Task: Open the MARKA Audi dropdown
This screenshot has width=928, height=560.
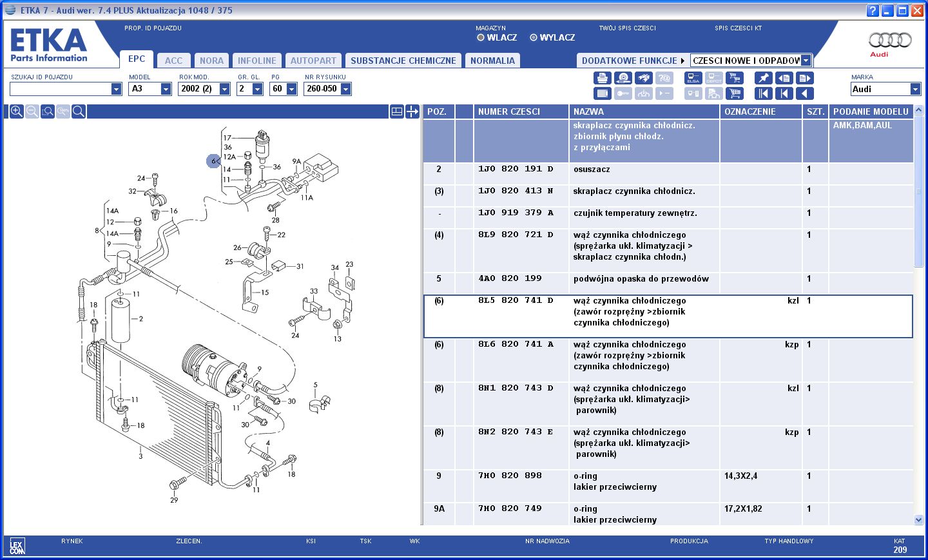Action: tap(915, 89)
